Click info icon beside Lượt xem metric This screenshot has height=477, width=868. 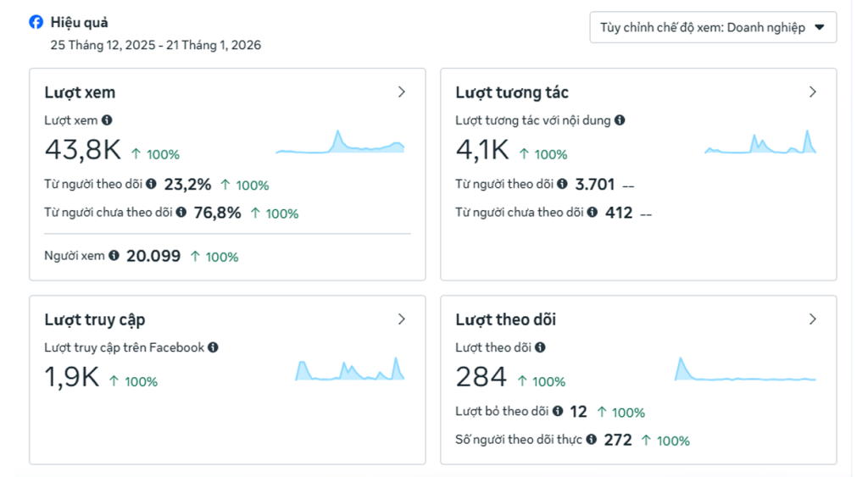tap(107, 120)
